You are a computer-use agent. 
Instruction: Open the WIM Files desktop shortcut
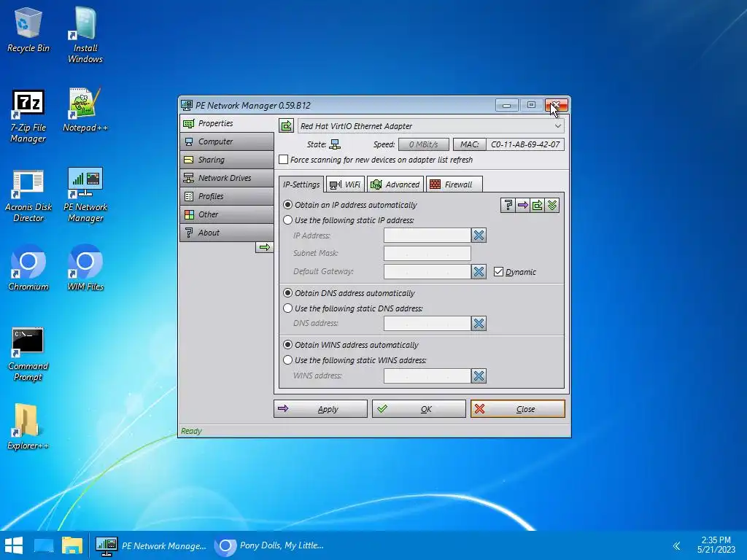[x=85, y=268]
